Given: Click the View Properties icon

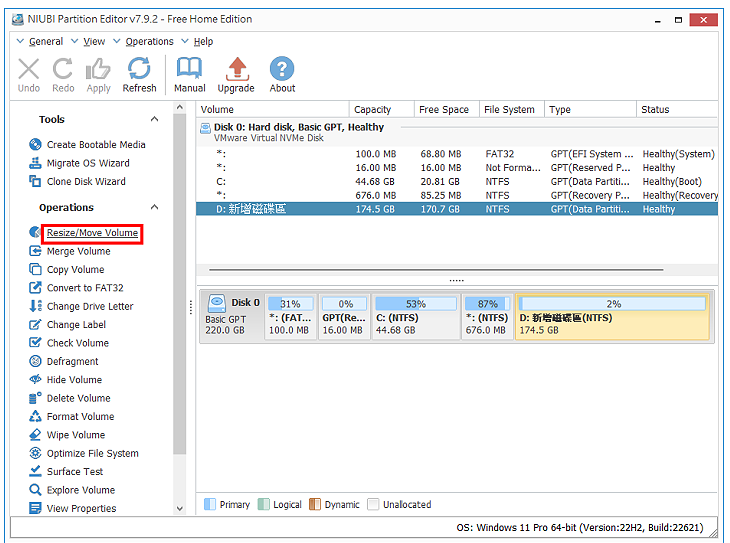Looking at the screenshot, I should point(35,508).
